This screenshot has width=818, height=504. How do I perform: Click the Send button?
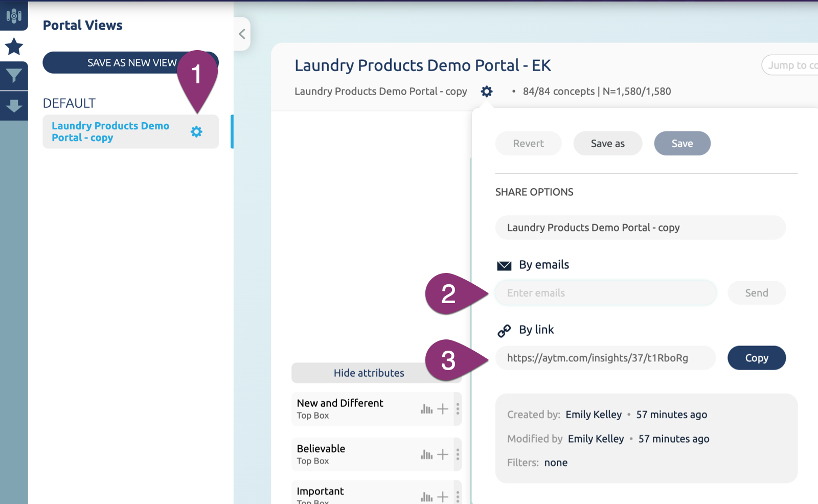[757, 293]
